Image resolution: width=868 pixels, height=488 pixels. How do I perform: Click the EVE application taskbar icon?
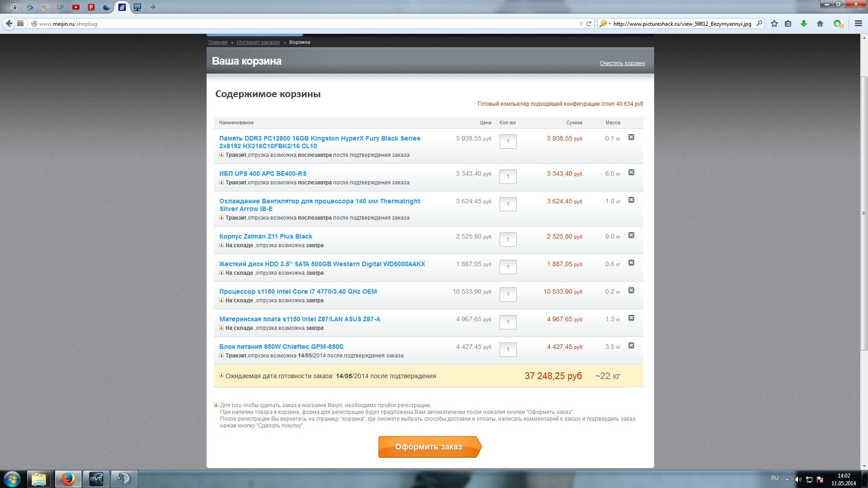tap(96, 479)
